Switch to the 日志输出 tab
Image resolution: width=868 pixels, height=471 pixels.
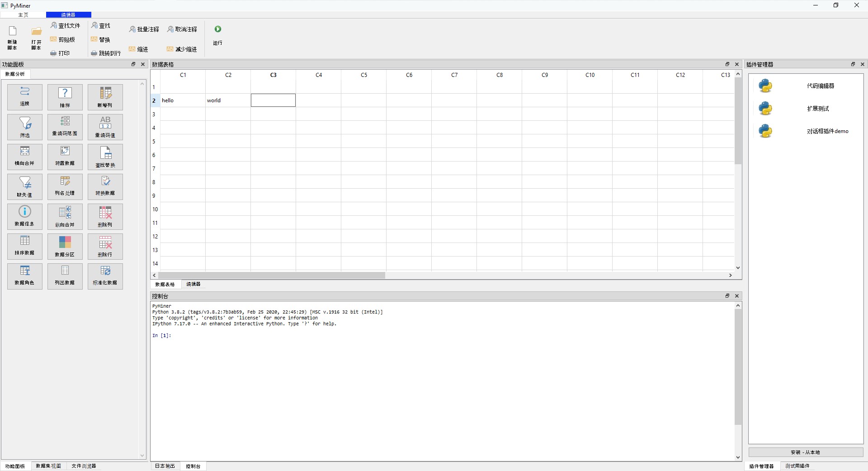tap(165, 466)
